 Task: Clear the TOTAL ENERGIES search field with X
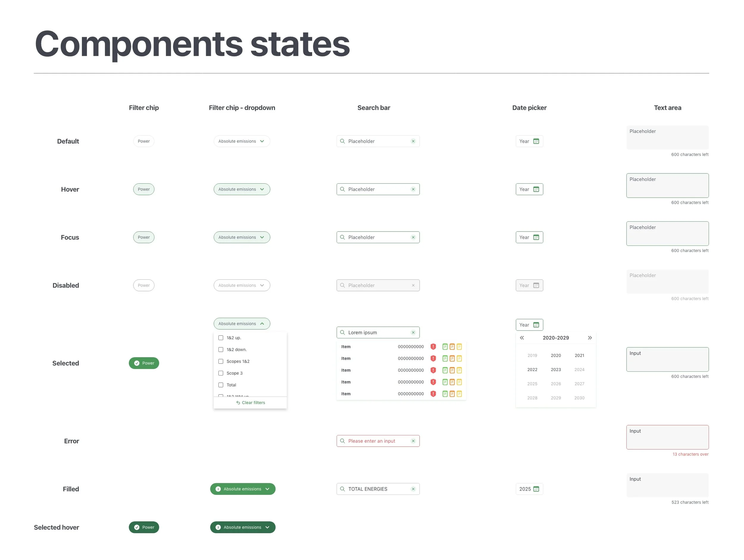pos(413,489)
